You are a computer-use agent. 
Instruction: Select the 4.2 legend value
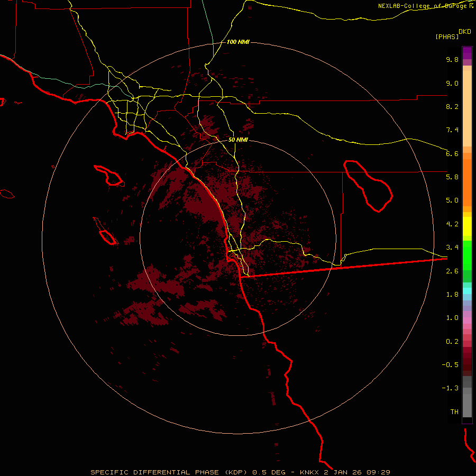click(x=452, y=224)
